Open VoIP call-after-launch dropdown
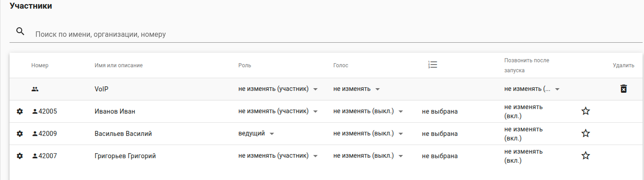The image size is (644, 180). pyautogui.click(x=532, y=89)
